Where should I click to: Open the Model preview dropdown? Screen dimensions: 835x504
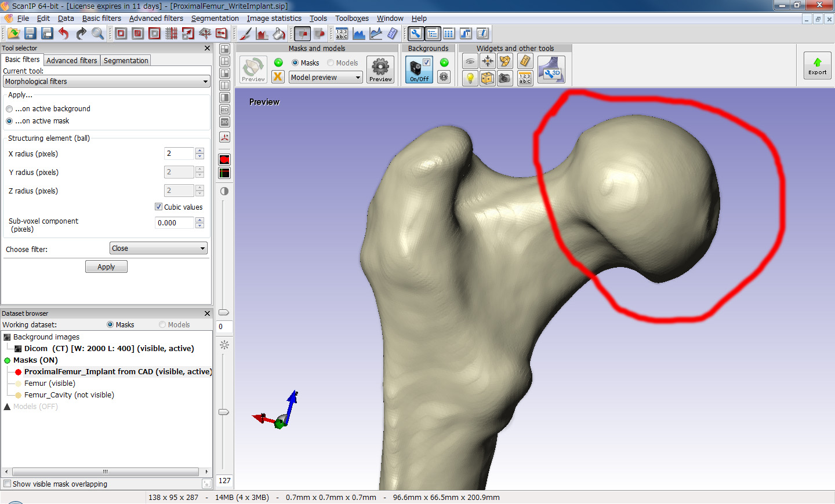coord(326,78)
